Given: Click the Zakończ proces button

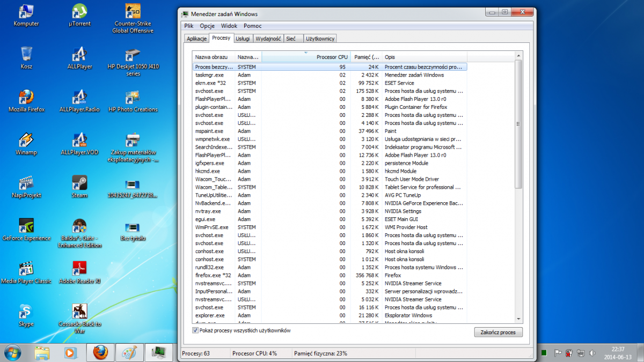Looking at the screenshot, I should (x=499, y=333).
